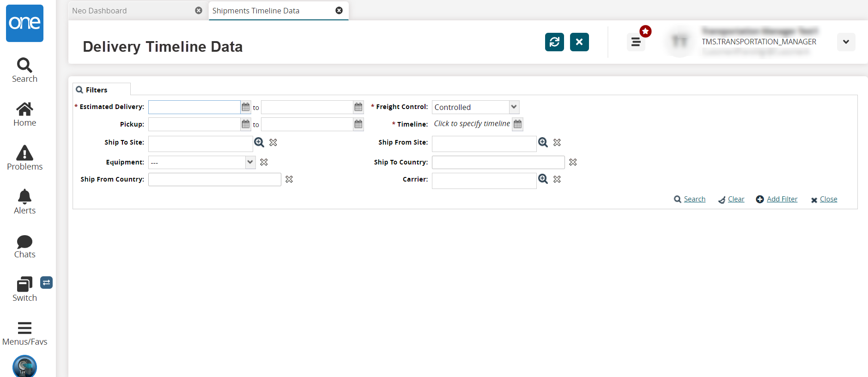Clear the Ship To Country field

pyautogui.click(x=573, y=162)
